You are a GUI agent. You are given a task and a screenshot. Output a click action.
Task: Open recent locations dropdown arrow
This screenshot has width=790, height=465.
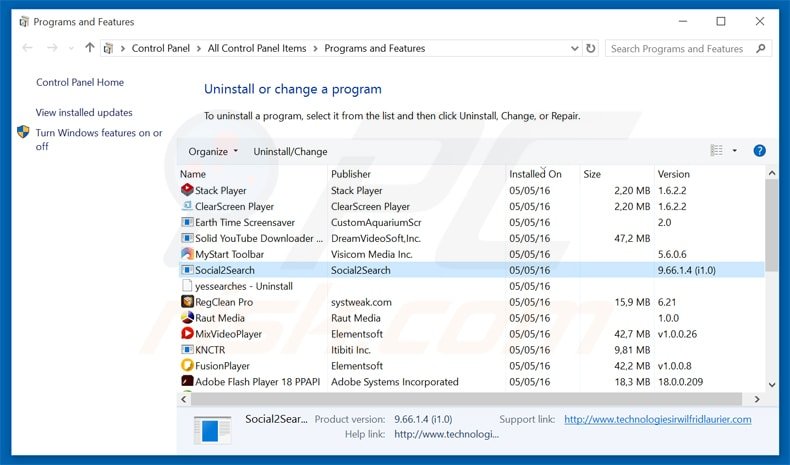point(71,48)
